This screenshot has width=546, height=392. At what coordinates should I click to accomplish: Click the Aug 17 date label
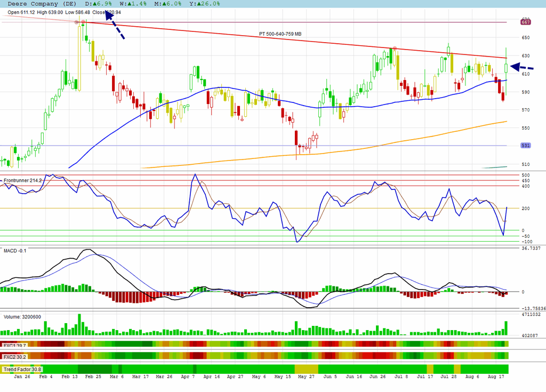click(496, 377)
